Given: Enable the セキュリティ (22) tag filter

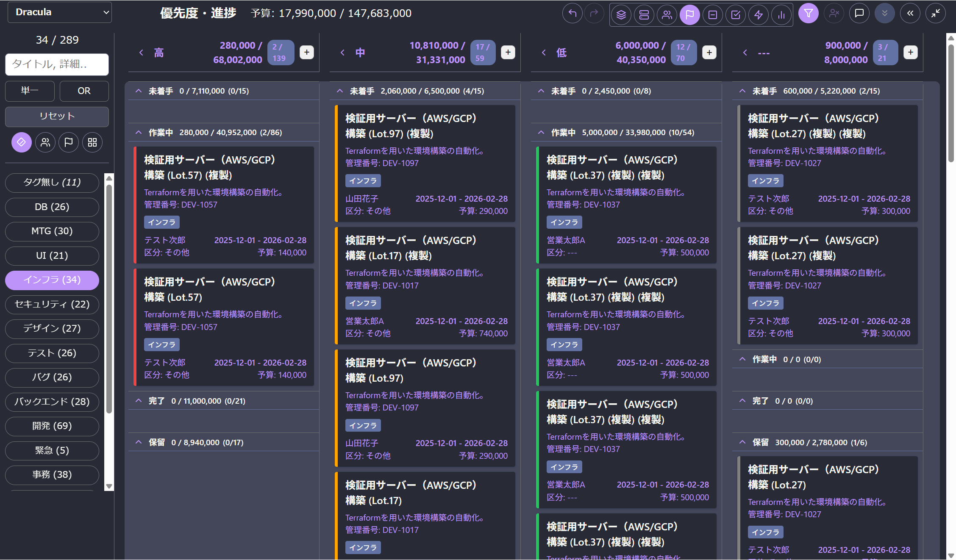Looking at the screenshot, I should coord(52,304).
